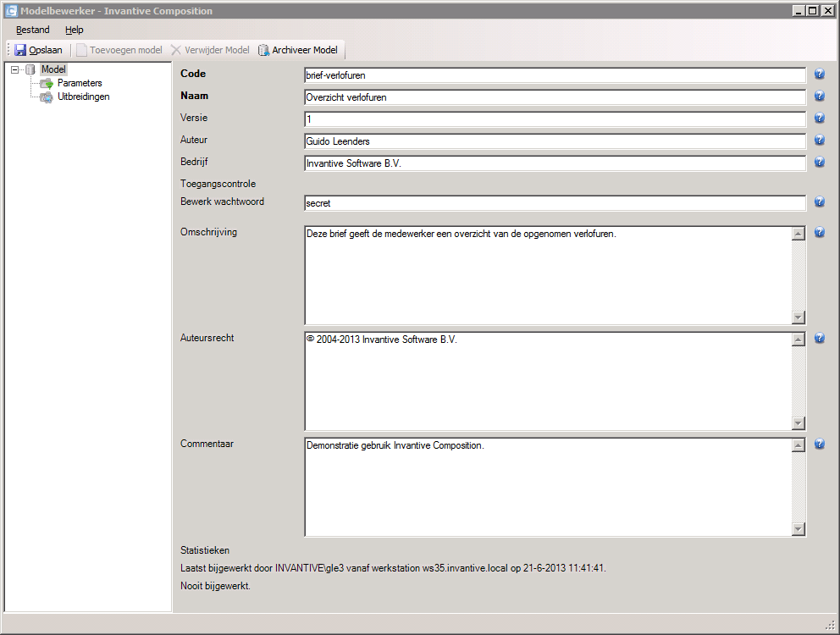
Task: Open help icon next to Code field
Action: pyautogui.click(x=820, y=74)
